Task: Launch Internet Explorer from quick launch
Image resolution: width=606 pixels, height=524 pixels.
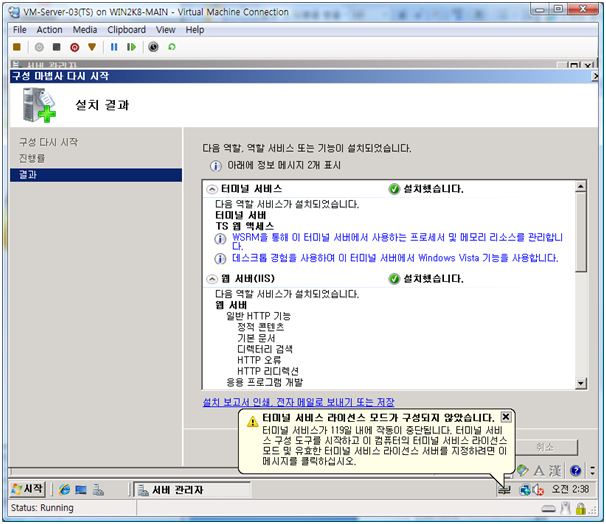Action: pyautogui.click(x=64, y=490)
